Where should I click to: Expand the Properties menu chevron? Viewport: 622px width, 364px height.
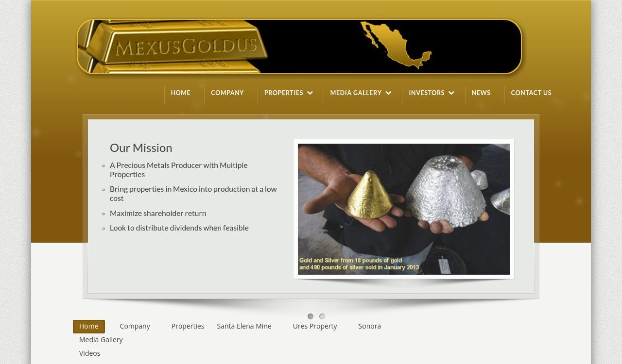[310, 93]
